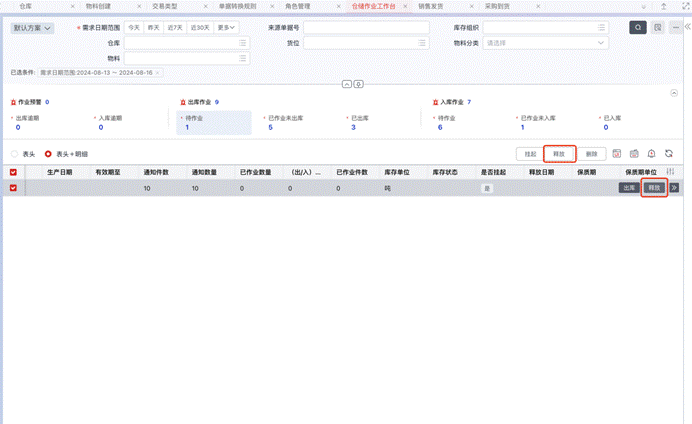Toggle the select-all checkbox in table header

(13, 172)
